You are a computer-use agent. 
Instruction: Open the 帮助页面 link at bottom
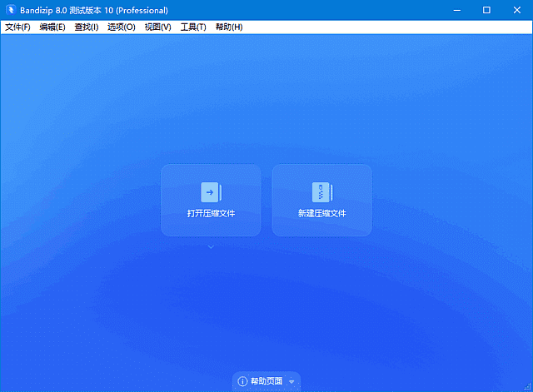(266, 381)
